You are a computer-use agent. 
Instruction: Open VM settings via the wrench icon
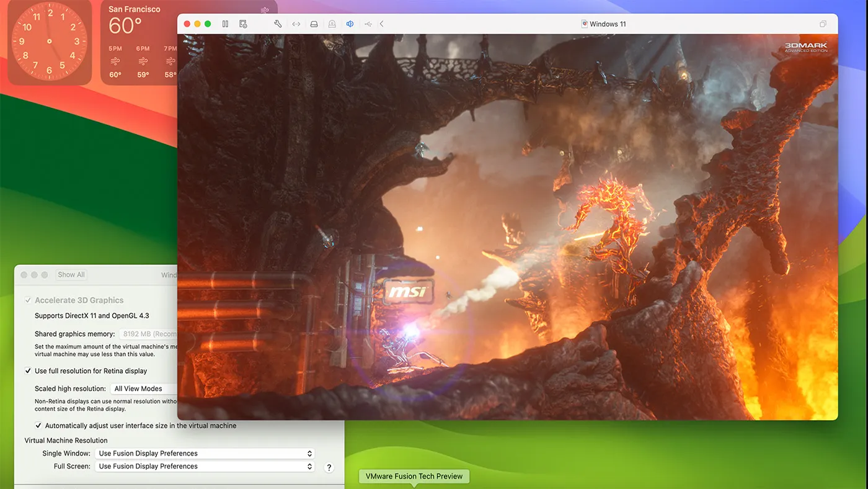point(277,24)
